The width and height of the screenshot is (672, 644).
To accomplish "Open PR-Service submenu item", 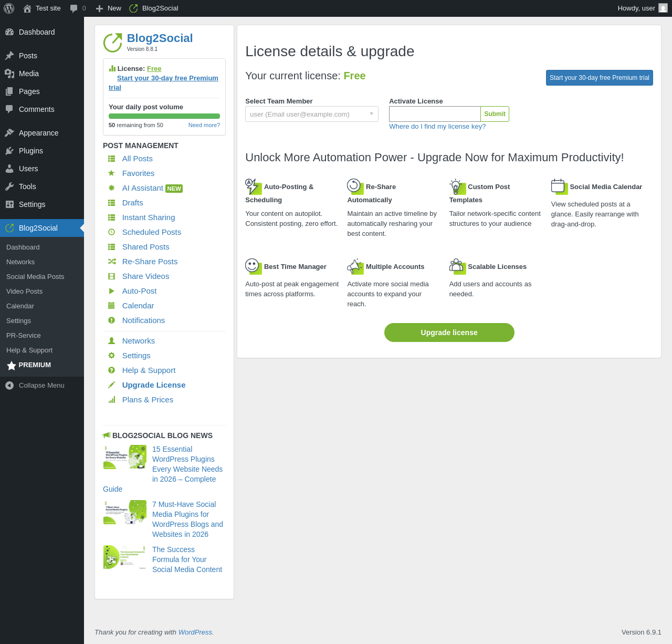I will [x=24, y=336].
